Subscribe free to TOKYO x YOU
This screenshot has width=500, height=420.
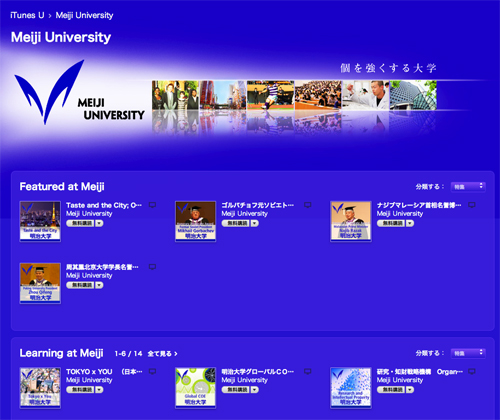point(80,390)
